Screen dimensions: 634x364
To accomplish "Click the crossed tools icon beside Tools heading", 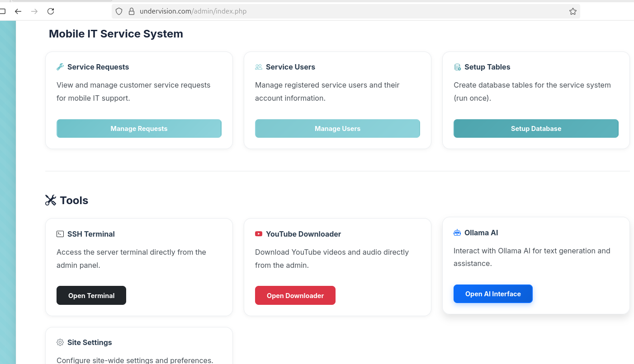I will click(51, 200).
